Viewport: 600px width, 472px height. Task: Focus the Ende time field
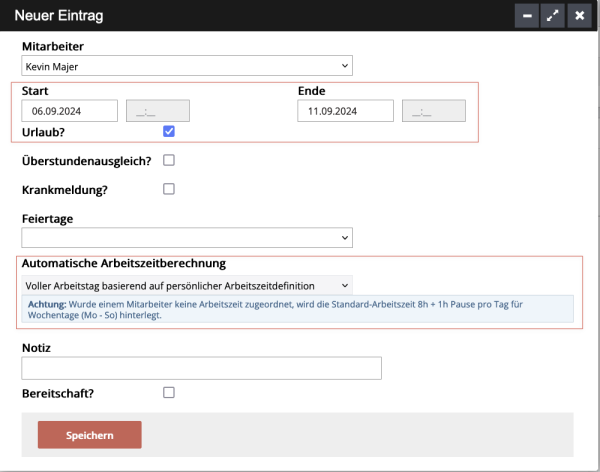coord(433,111)
